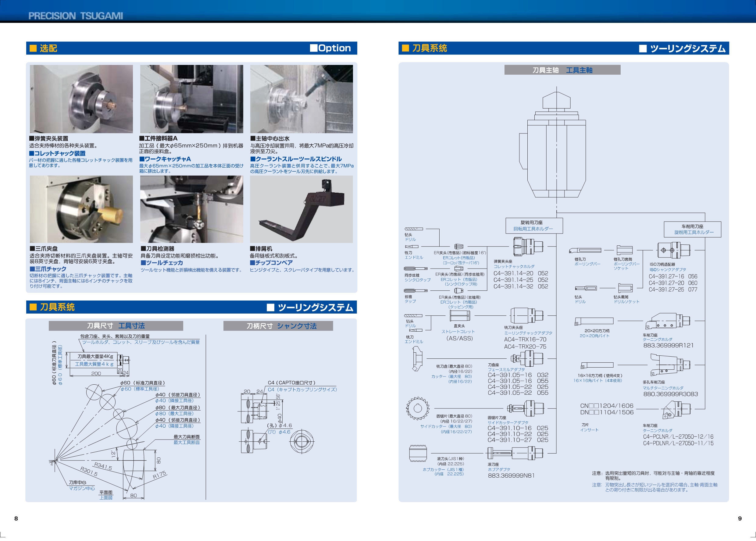Click the straight collet AS/ASS drawing
Viewport: 756px width, 541px height.
tap(460, 315)
